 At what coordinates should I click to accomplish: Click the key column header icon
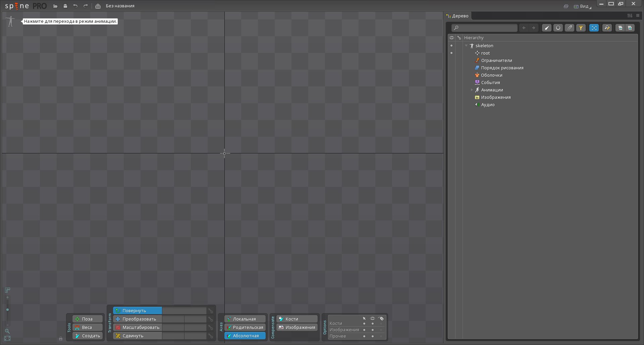459,38
